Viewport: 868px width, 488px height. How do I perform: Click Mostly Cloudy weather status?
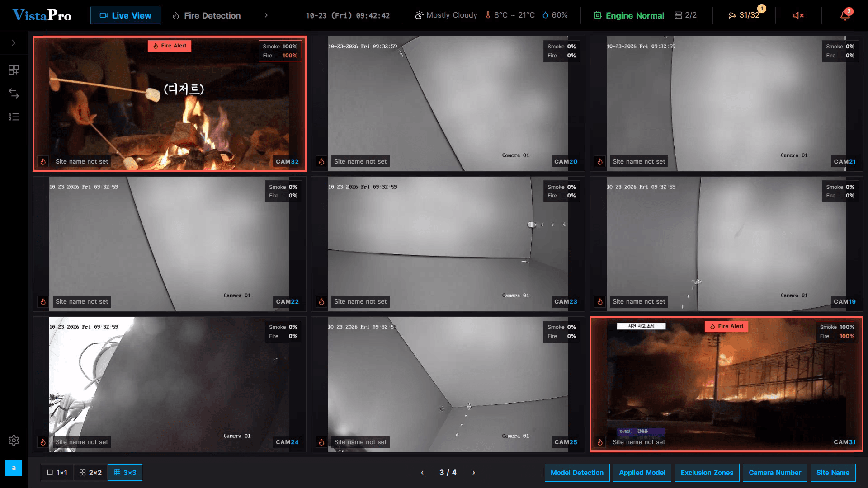pos(446,15)
